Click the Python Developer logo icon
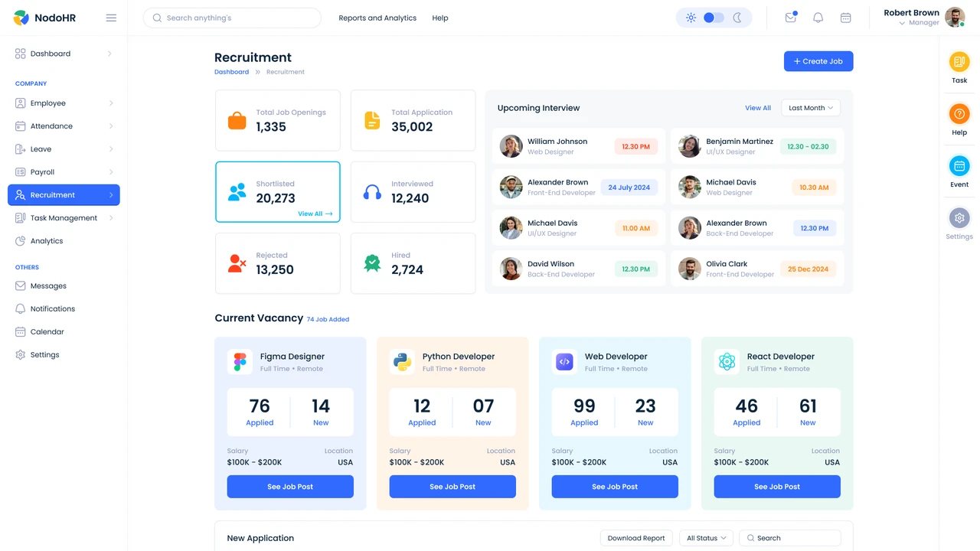The width and height of the screenshot is (980, 551). [403, 362]
